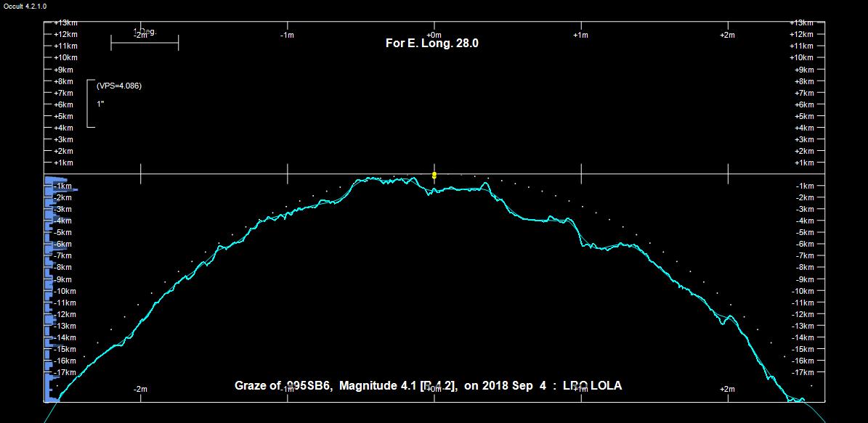Click the -2m tick label at bottom

(140, 389)
